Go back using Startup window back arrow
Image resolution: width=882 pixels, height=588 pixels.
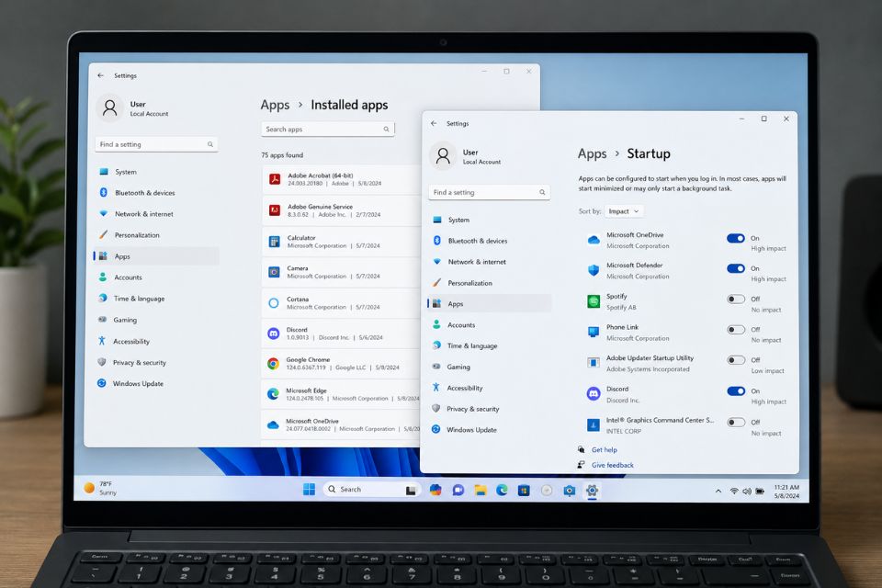pyautogui.click(x=434, y=123)
